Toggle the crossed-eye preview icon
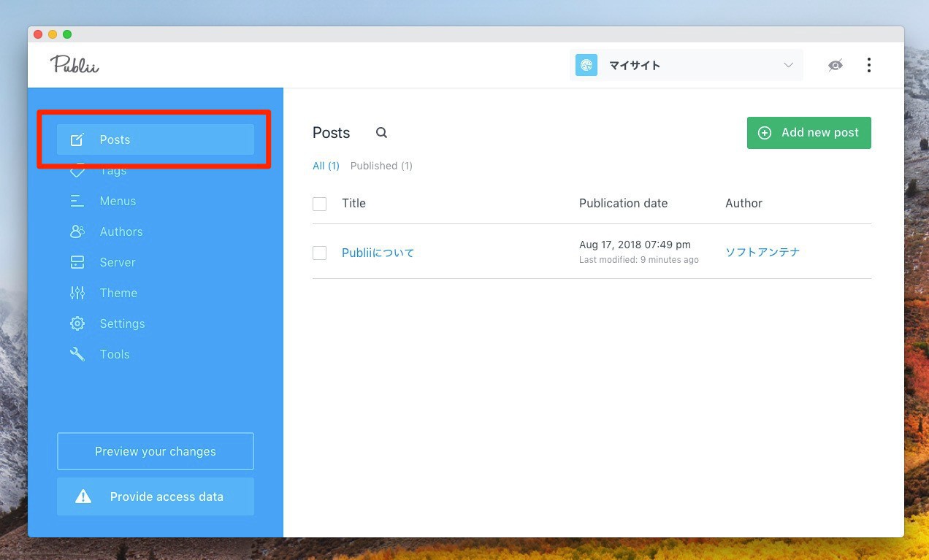Image resolution: width=929 pixels, height=560 pixels. 836,65
